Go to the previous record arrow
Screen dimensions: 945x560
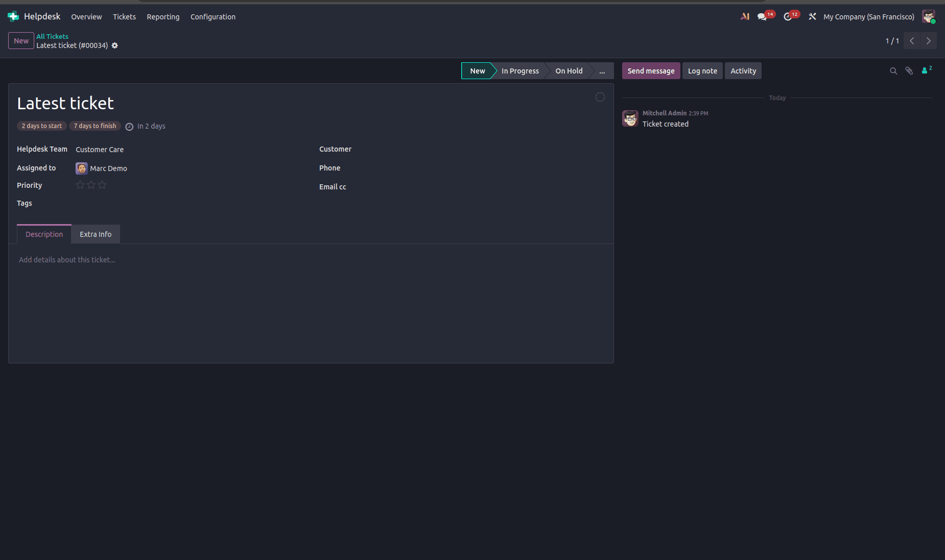(x=912, y=41)
